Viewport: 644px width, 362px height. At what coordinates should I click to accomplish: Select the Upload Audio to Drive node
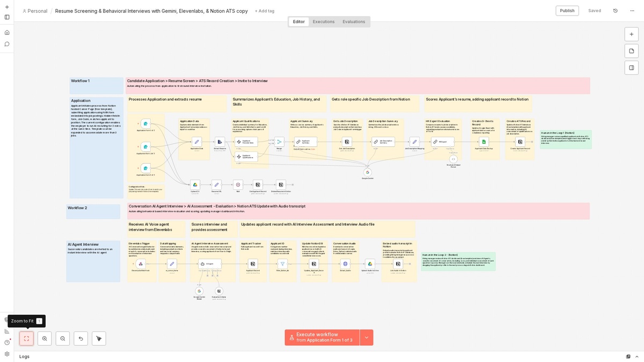click(370, 264)
